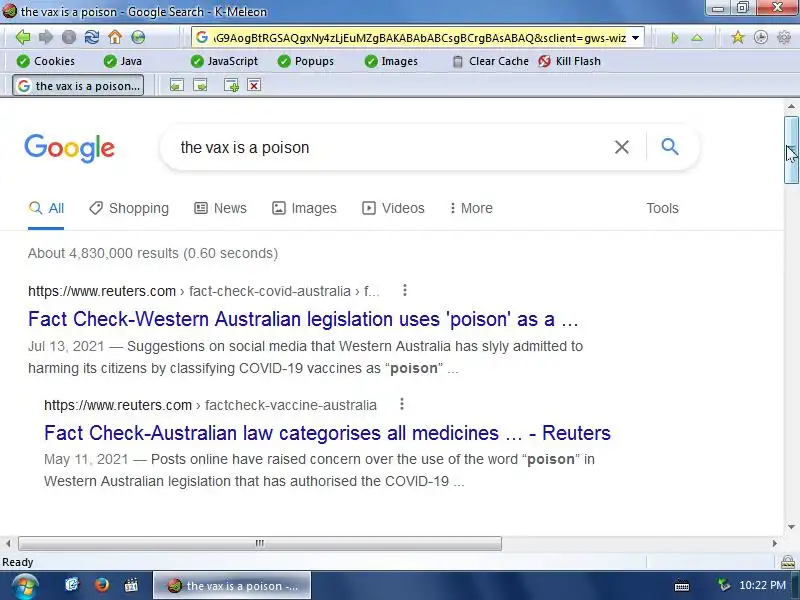The image size is (800, 600).
Task: Click the Kill Flash button
Action: 569,61
